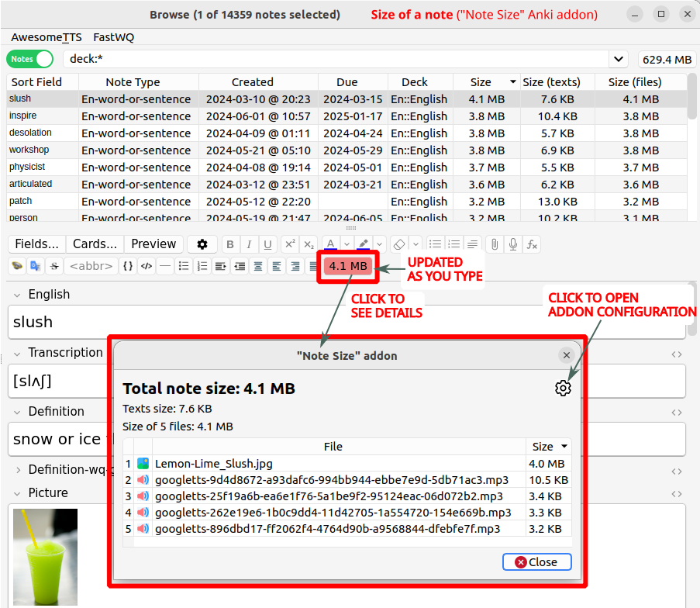Click the record audio microphone icon
The height and width of the screenshot is (608, 700).
(x=512, y=244)
